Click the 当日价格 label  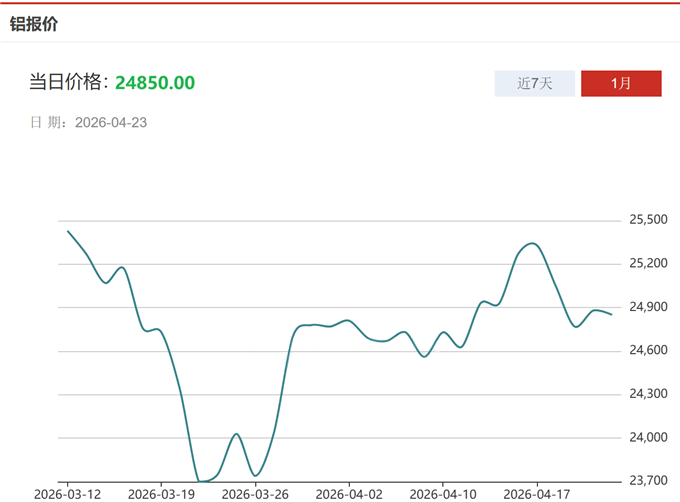click(x=68, y=82)
